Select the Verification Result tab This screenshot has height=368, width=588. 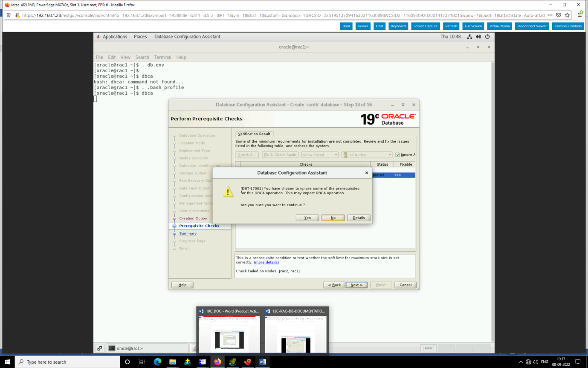[254, 134]
